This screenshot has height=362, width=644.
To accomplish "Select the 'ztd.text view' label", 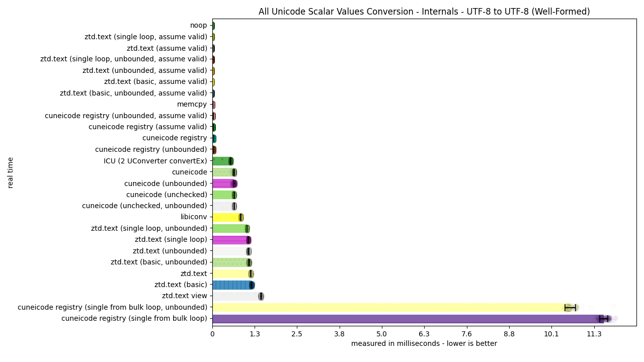I will coord(185,296).
